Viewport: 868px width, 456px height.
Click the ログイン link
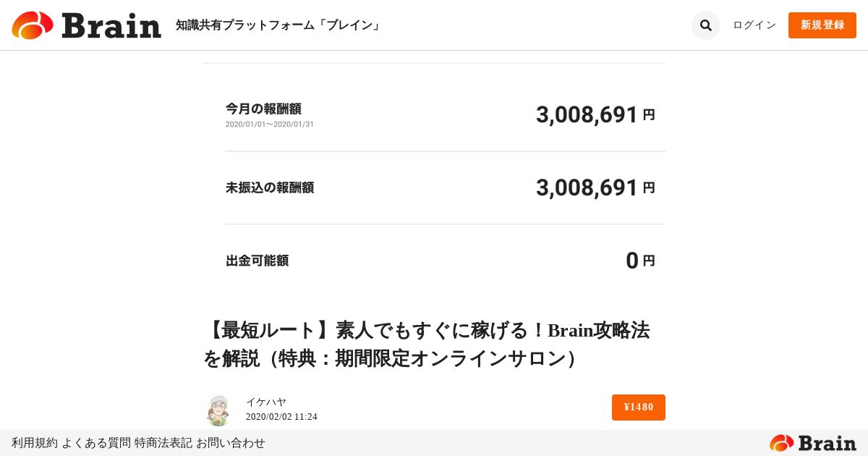point(754,25)
